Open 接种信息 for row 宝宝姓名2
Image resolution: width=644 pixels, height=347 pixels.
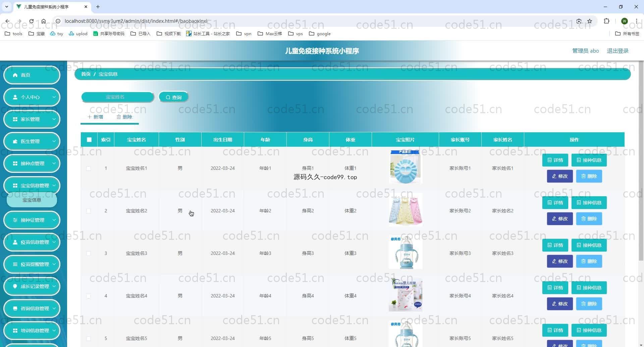(x=589, y=203)
